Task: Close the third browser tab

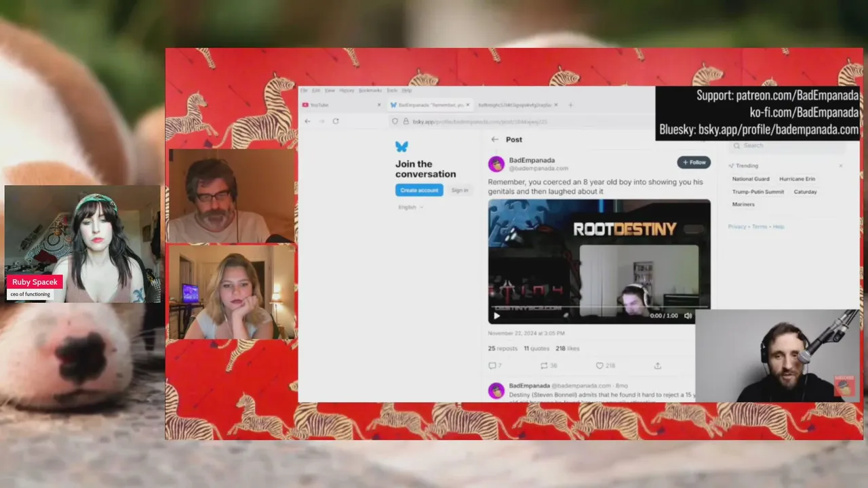Action: (556, 105)
